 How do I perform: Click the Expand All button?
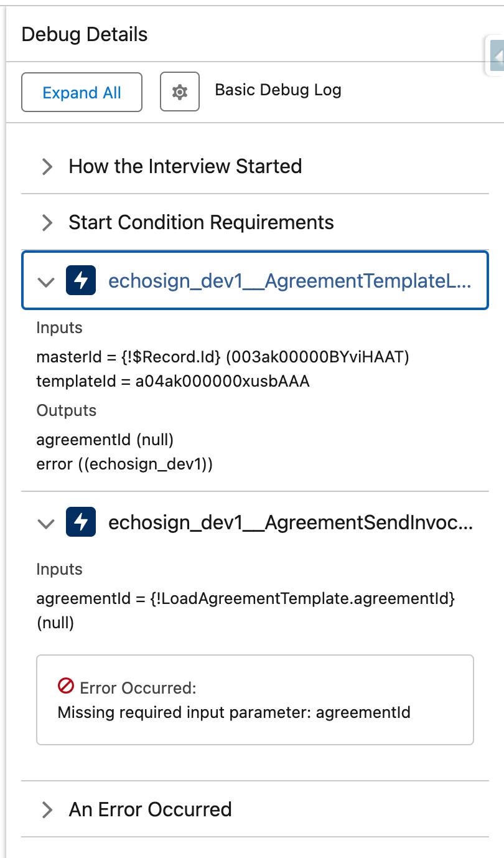(82, 93)
